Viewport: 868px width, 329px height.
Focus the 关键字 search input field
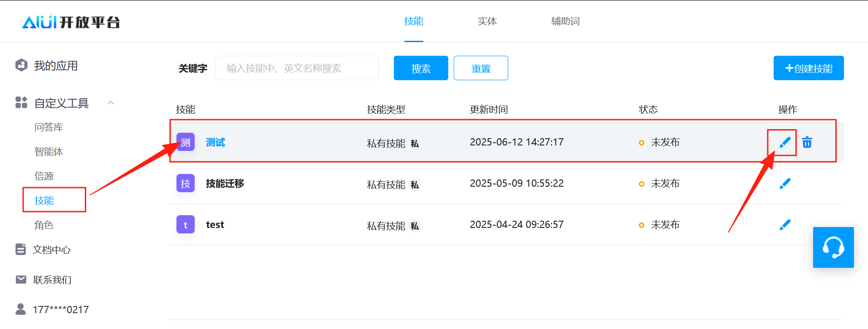[x=297, y=68]
